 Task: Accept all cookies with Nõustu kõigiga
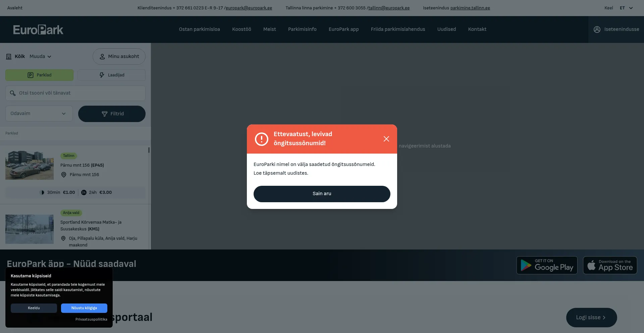point(84,308)
